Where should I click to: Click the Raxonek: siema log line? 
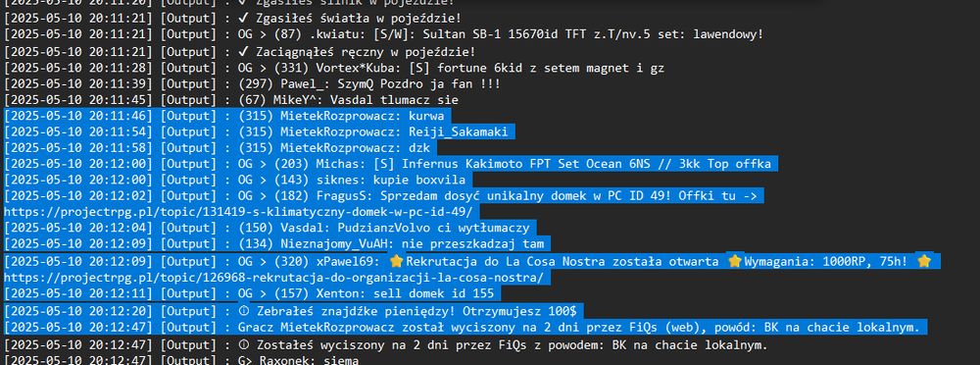click(181, 361)
